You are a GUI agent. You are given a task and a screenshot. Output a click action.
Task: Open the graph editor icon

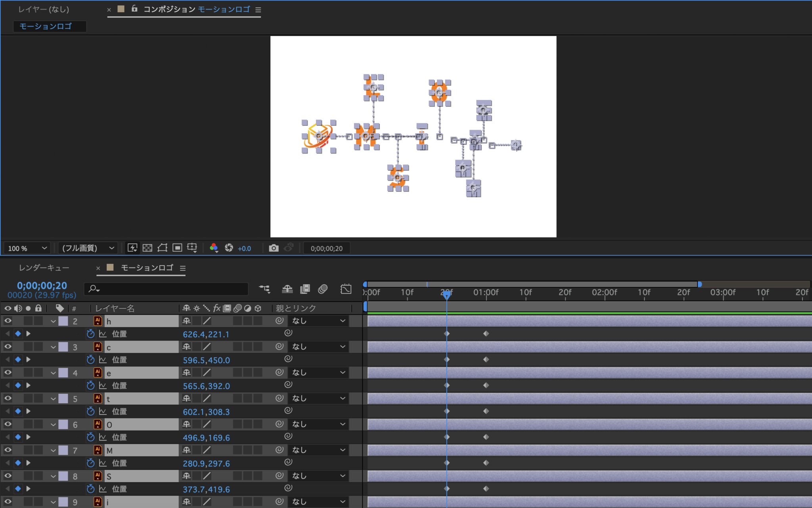pyautogui.click(x=346, y=289)
